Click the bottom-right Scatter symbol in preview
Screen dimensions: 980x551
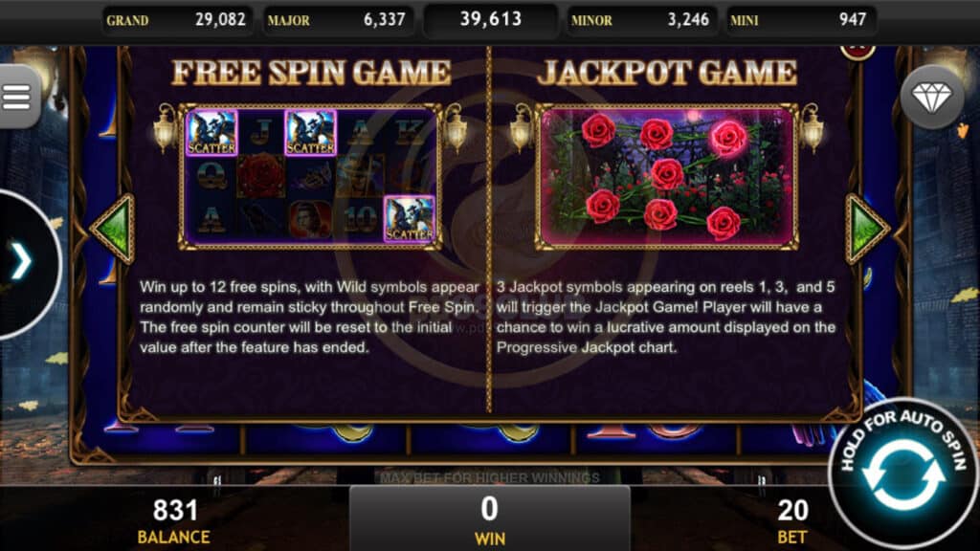(x=409, y=219)
